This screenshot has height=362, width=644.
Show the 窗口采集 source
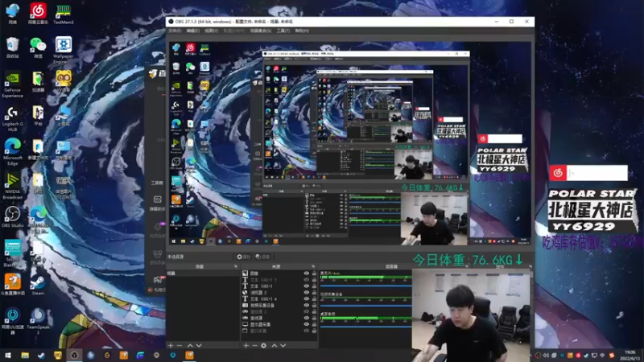click(x=307, y=331)
